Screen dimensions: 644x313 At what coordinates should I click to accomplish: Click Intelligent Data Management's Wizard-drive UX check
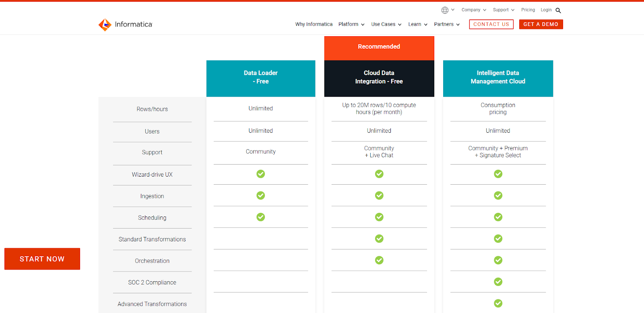(498, 174)
